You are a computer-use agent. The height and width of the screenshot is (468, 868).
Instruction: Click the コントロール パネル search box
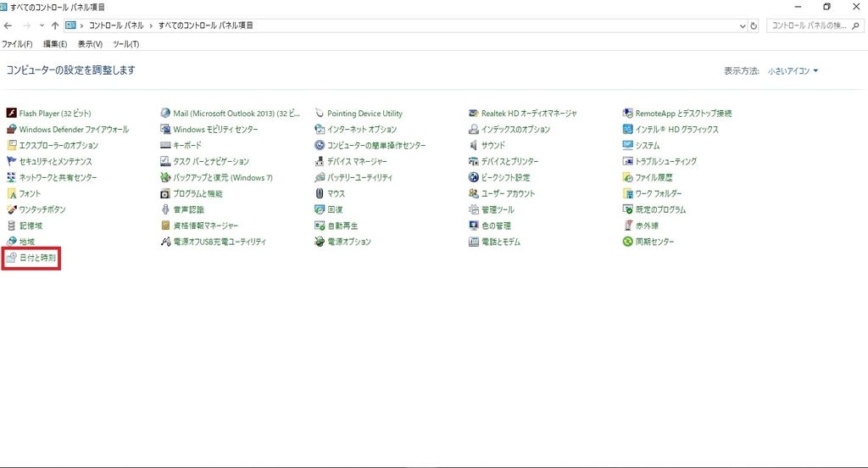coord(815,25)
